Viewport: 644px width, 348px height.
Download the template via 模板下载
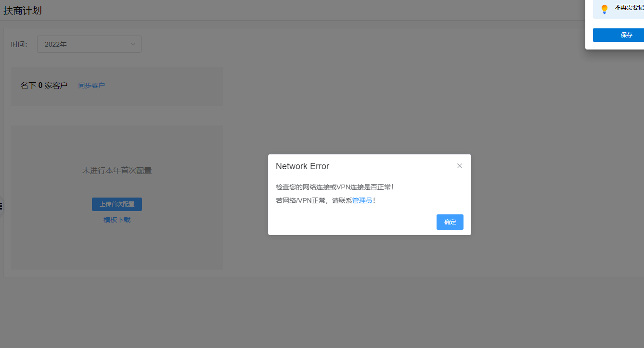(117, 220)
